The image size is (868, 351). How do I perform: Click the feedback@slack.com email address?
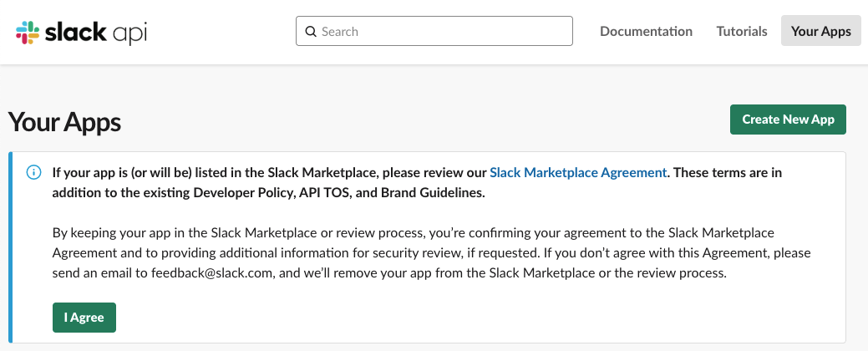click(x=212, y=273)
